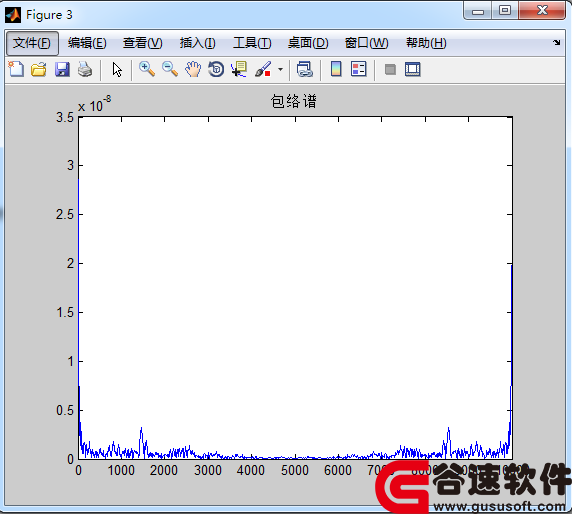Click the New Figure icon

[16, 69]
